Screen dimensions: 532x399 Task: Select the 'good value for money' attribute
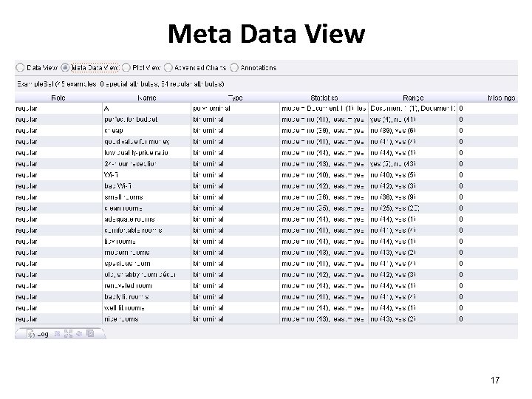click(137, 142)
